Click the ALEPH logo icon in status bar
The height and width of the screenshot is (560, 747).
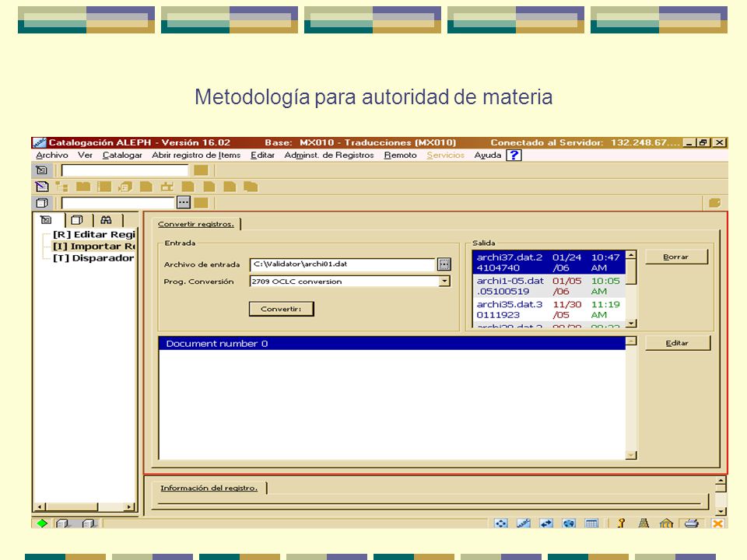pyautogui.click(x=524, y=523)
